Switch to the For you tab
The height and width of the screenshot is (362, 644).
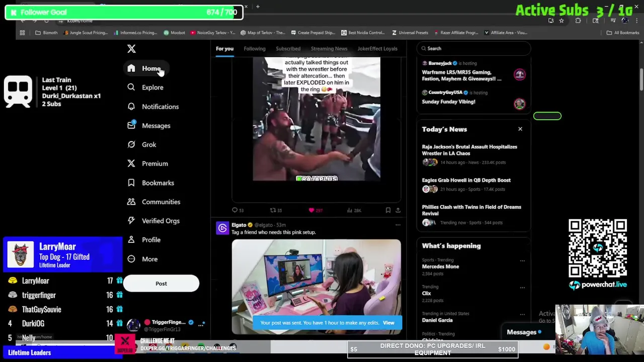[x=224, y=49]
